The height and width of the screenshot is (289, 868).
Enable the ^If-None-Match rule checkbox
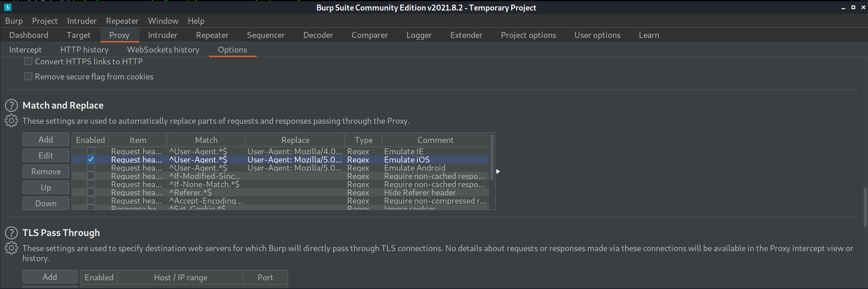point(91,184)
